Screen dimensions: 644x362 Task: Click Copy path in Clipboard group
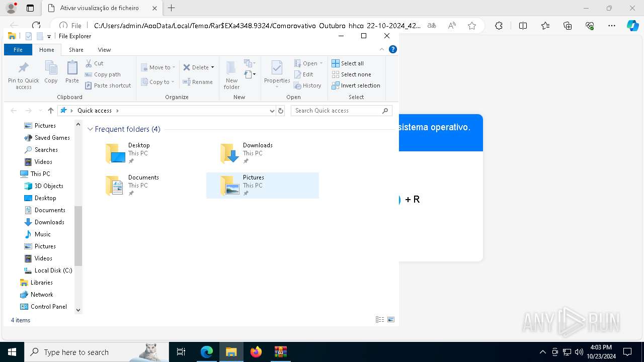coord(103,74)
